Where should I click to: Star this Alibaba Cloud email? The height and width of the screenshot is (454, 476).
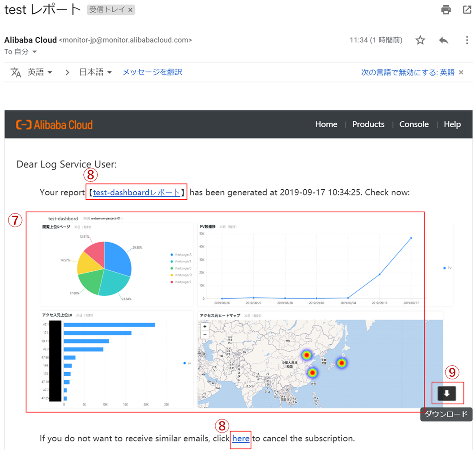pyautogui.click(x=420, y=40)
